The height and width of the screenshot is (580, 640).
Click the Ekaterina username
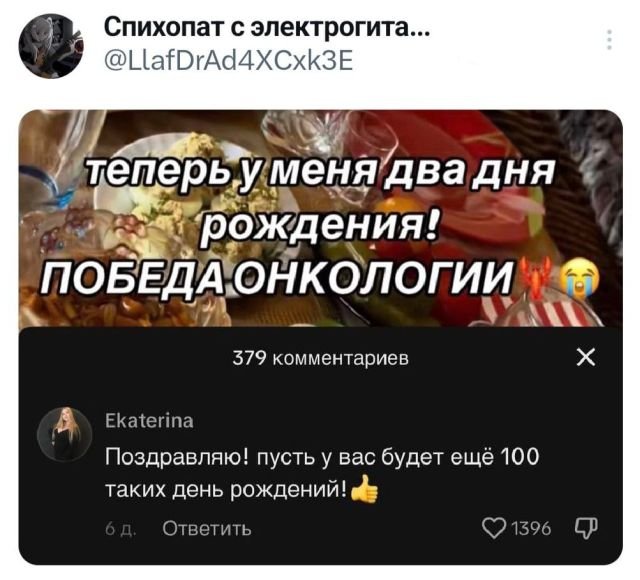coord(149,421)
